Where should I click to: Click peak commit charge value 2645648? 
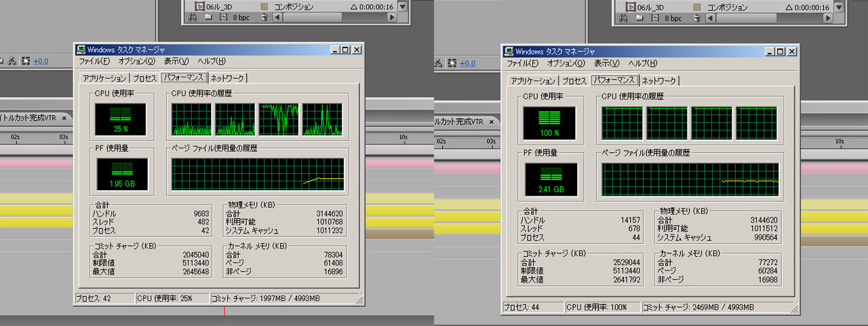pos(196,271)
